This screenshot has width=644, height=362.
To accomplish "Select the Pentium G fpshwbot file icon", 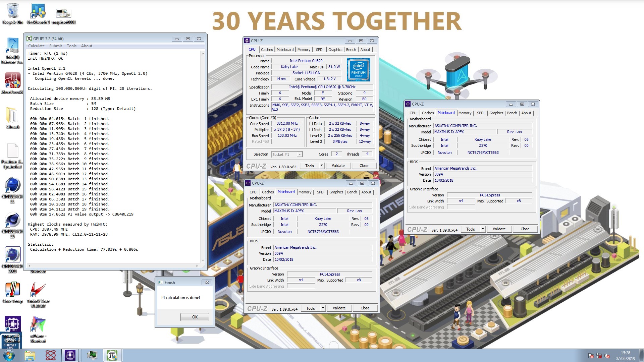I will coord(12,156).
